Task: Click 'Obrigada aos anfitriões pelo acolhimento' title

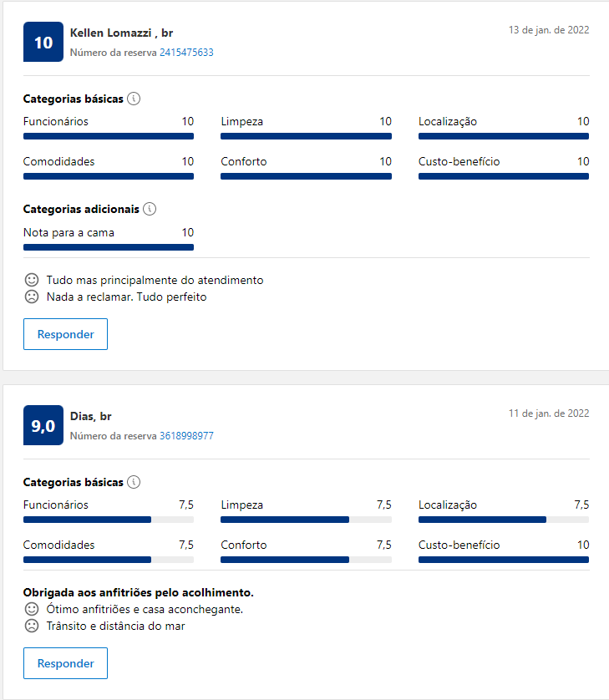Action: click(139, 592)
